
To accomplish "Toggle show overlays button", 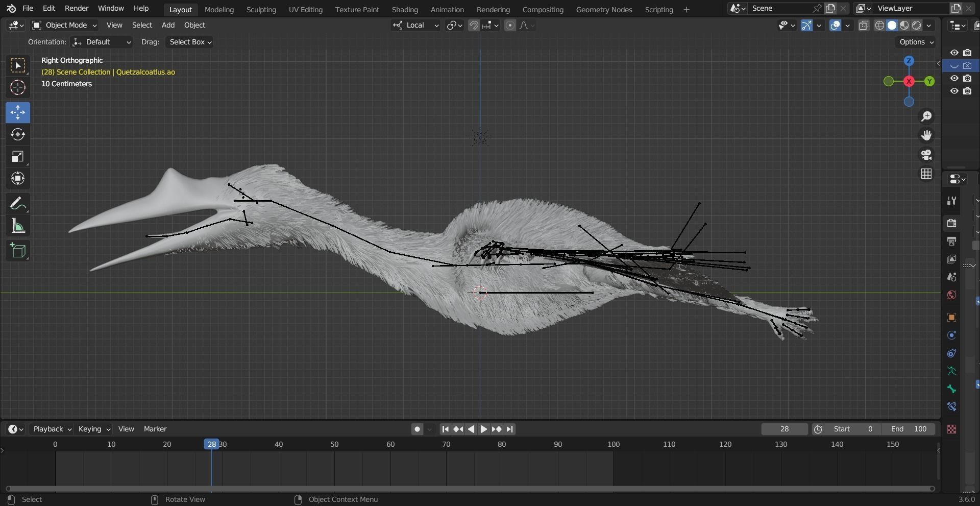I will 836,25.
